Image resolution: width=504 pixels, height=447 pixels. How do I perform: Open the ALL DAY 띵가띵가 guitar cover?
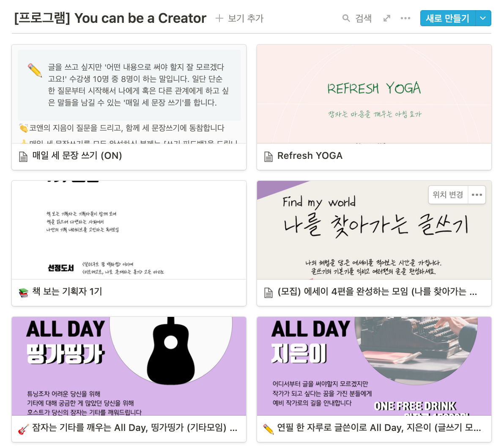click(129, 366)
